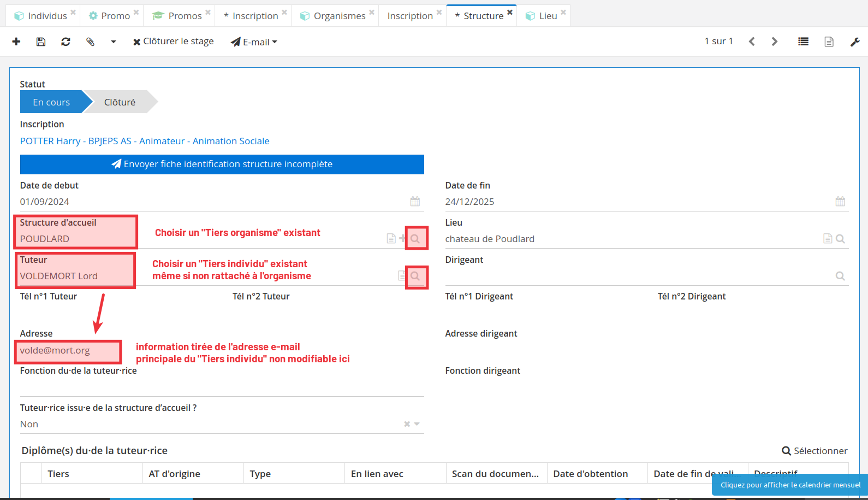The width and height of the screenshot is (868, 500).
Task: Open the E-mail dropdown menu
Action: 254,42
